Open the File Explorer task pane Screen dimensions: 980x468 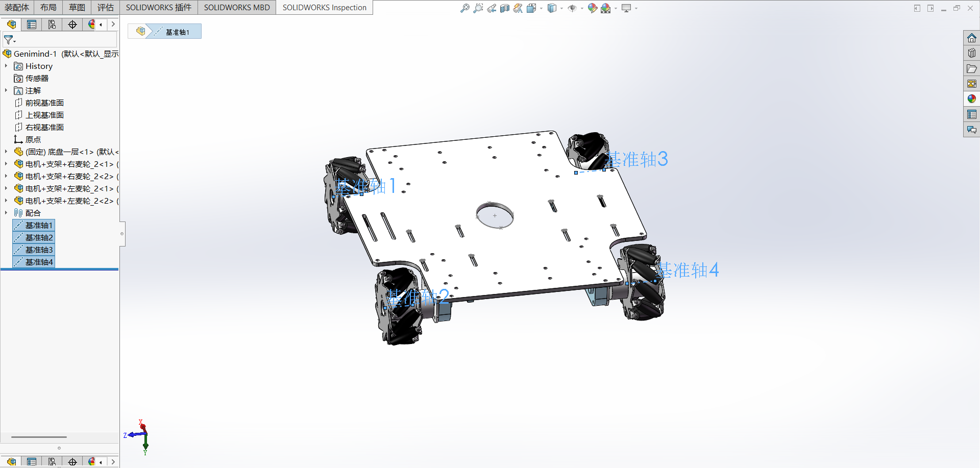[971, 68]
